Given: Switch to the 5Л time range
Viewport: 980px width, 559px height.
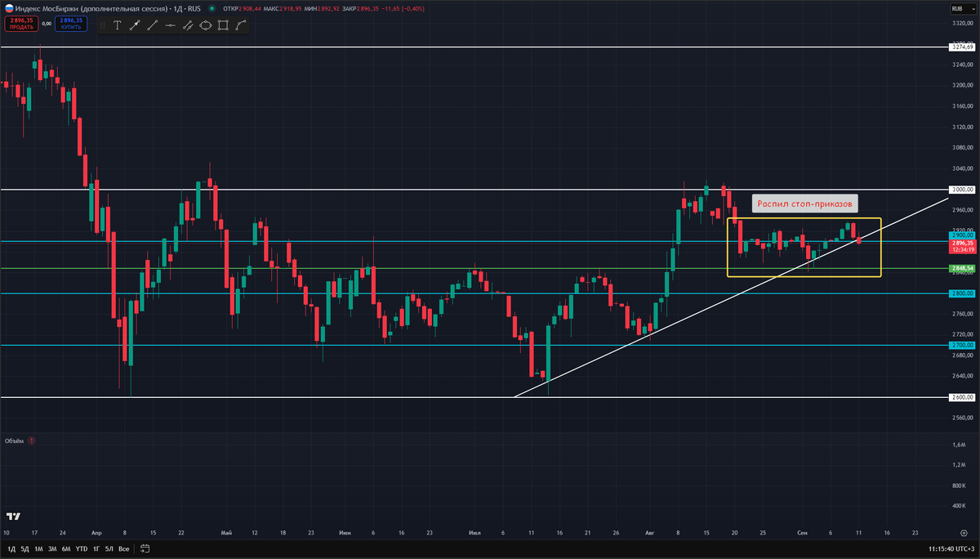Looking at the screenshot, I should click(109, 548).
